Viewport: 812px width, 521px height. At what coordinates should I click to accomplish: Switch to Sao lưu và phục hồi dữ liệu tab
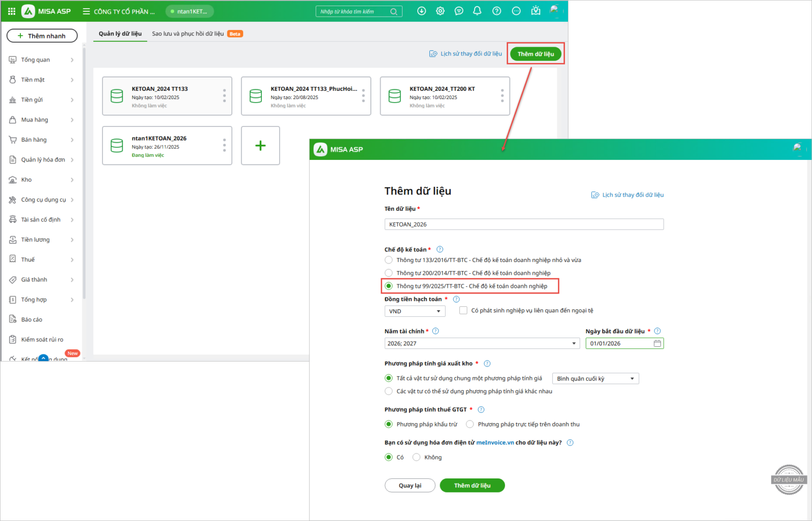click(x=188, y=34)
